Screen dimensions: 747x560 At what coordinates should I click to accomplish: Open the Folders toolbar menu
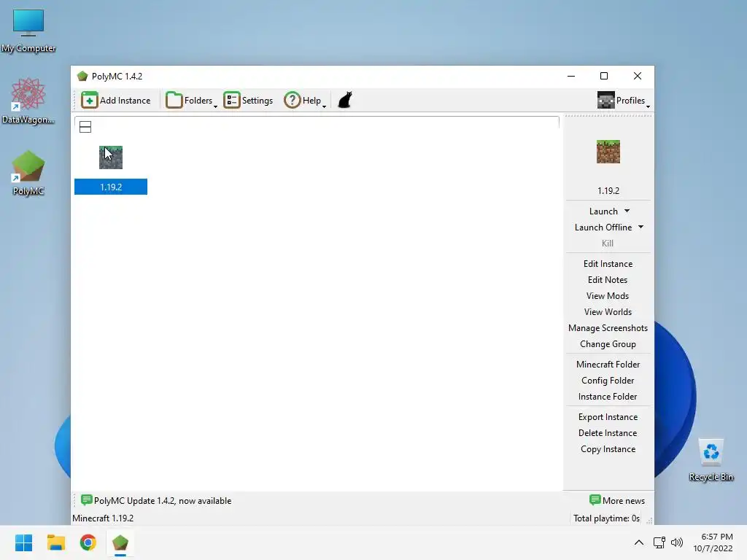pyautogui.click(x=191, y=101)
